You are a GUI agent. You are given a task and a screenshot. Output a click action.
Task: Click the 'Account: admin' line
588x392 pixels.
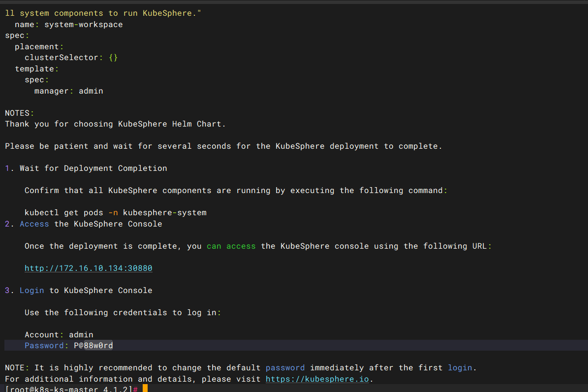pyautogui.click(x=59, y=334)
